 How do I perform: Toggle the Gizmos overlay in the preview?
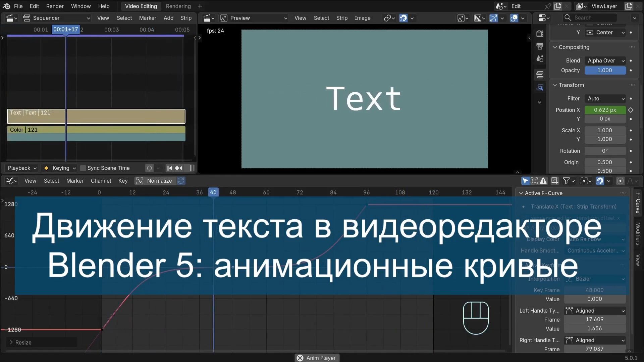493,18
